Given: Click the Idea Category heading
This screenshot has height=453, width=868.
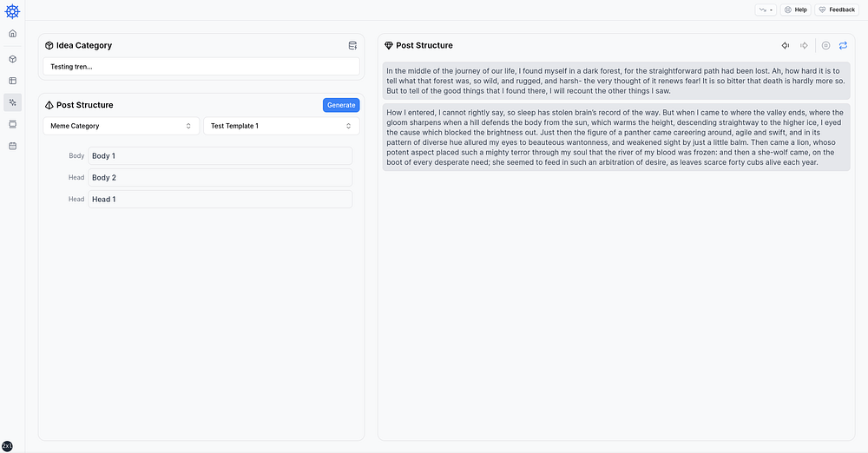Looking at the screenshot, I should (x=84, y=45).
